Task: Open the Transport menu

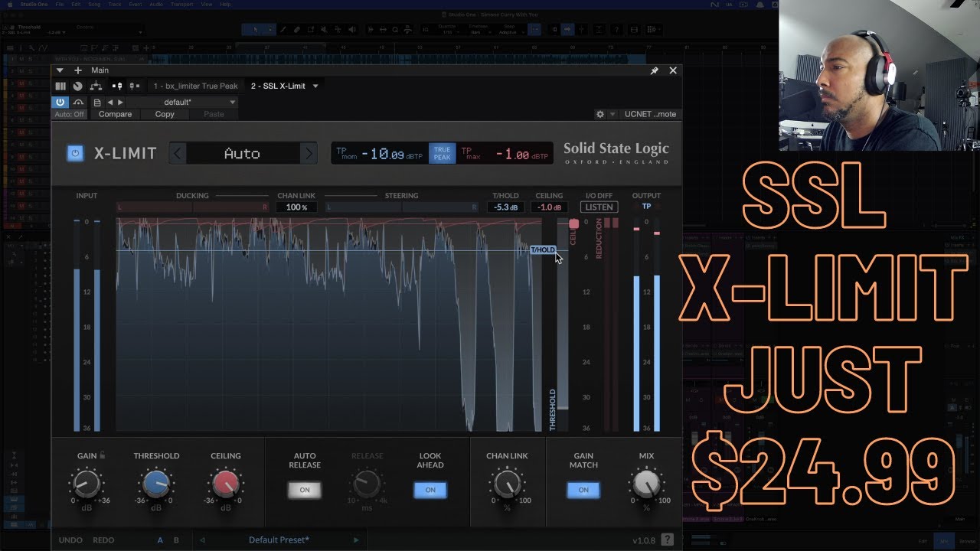Action: point(181,5)
